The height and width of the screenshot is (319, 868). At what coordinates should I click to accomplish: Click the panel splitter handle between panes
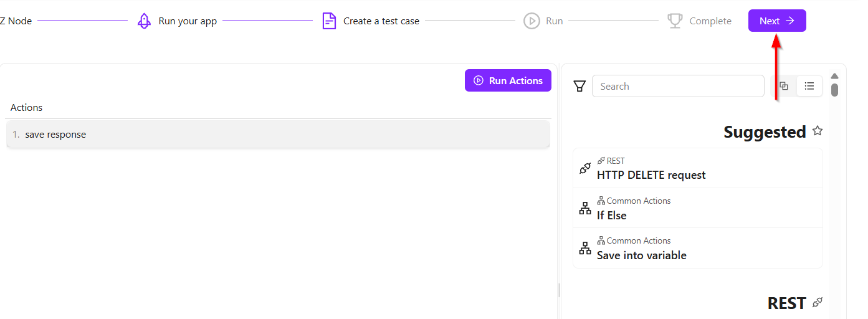tap(559, 290)
